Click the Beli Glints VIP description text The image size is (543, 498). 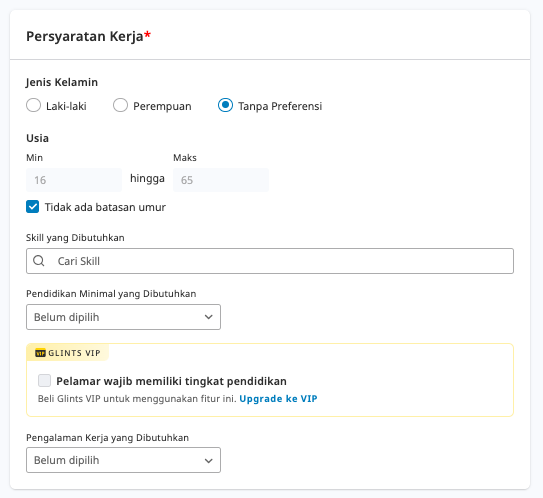[137, 399]
